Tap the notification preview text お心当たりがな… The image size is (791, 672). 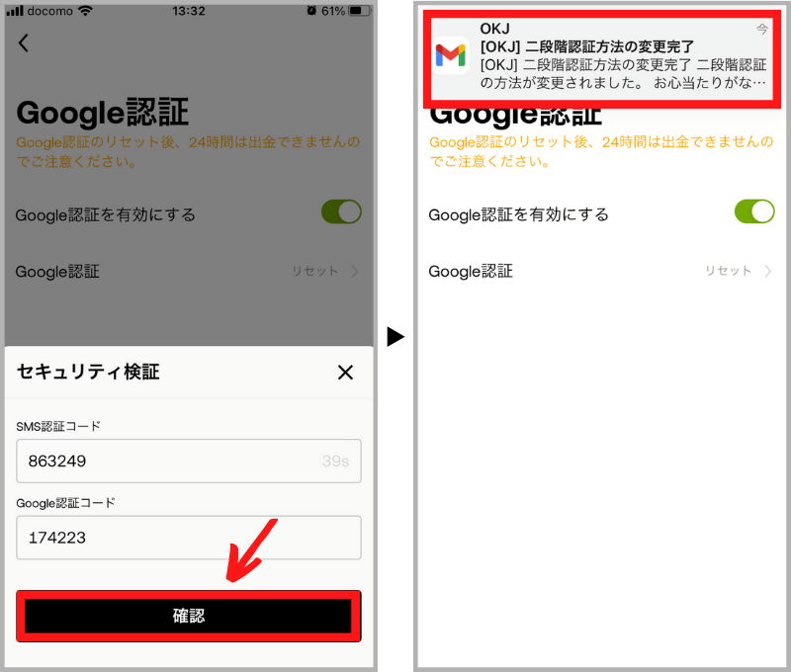(710, 83)
